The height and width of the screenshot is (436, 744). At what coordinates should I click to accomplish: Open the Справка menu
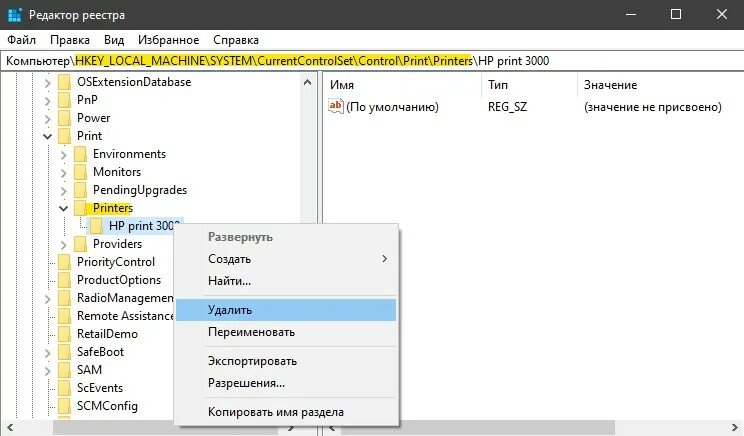[x=236, y=40]
